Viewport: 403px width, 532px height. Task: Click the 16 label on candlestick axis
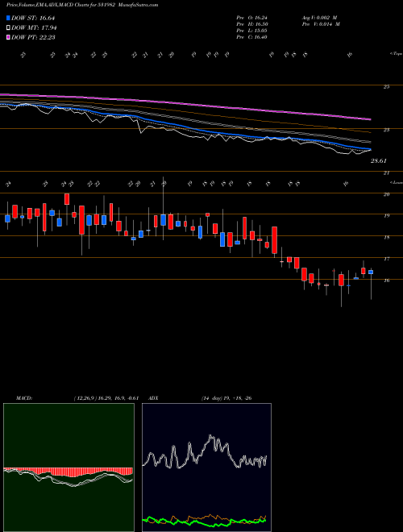click(386, 281)
